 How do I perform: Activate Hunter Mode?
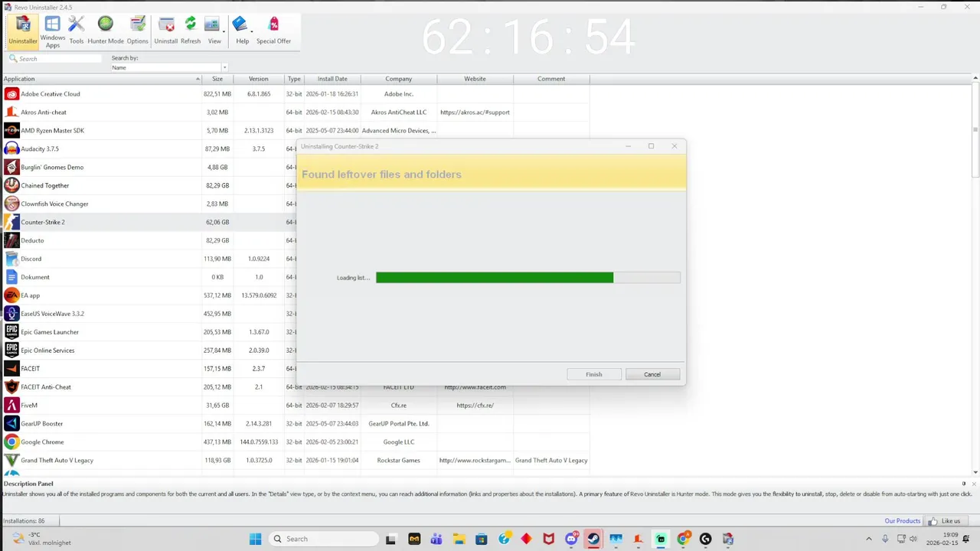pos(106,31)
